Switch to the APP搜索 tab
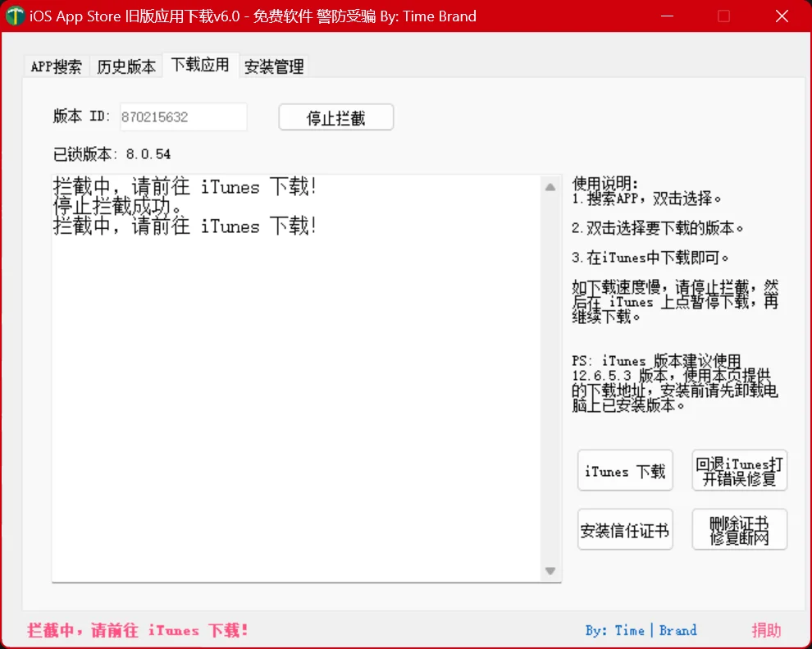This screenshot has height=649, width=812. click(x=56, y=66)
